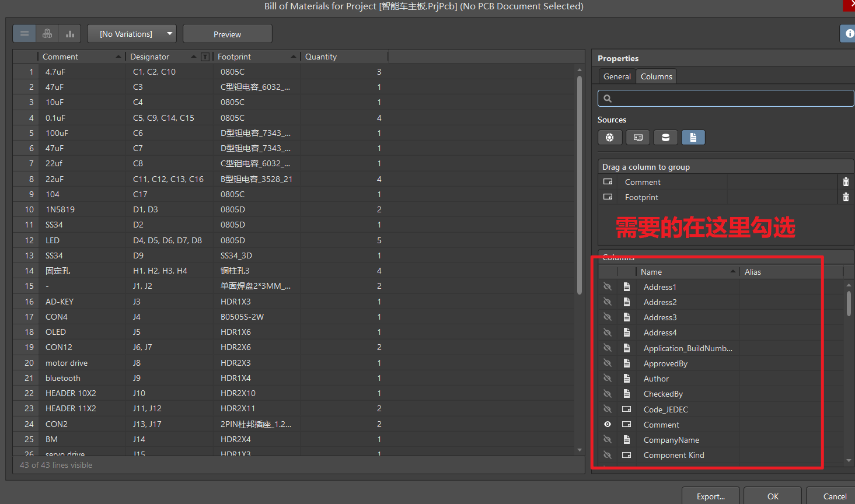The image size is (855, 504).
Task: Click the down arrow of BOM scrollbar
Action: pyautogui.click(x=580, y=450)
